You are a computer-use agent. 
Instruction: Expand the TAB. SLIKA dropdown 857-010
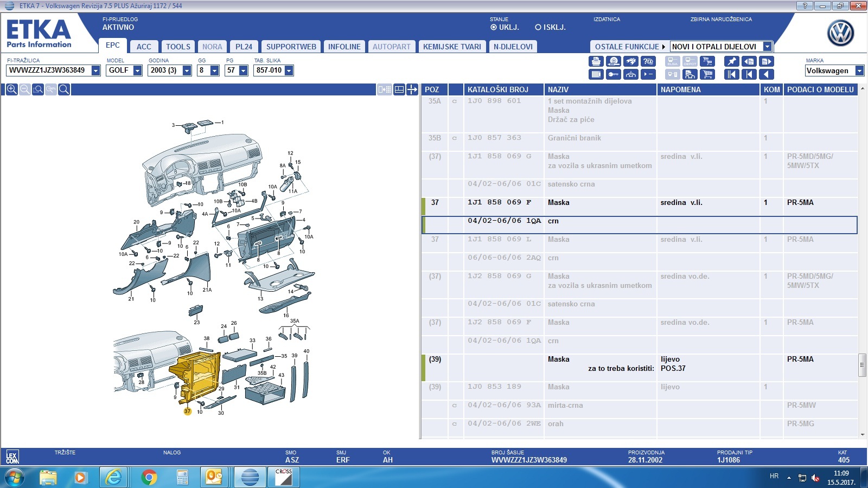pyautogui.click(x=289, y=70)
